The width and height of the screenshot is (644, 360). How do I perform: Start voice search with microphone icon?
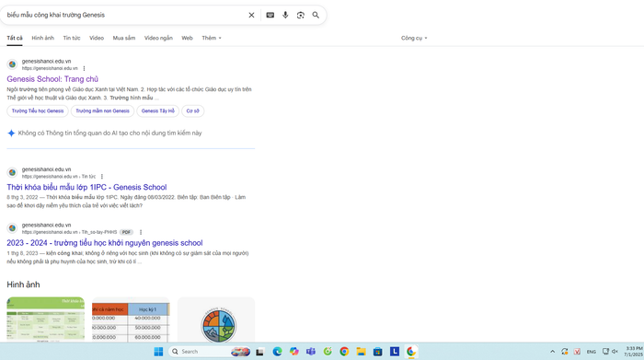click(285, 16)
